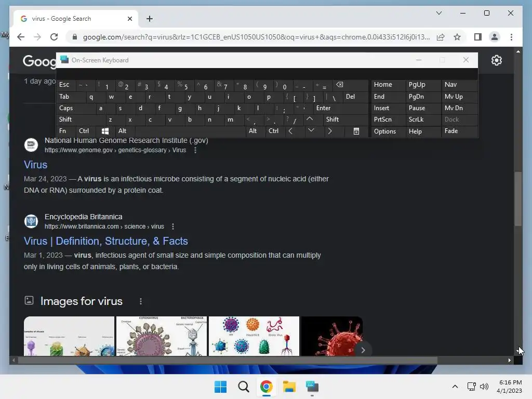Click the padlock site info icon
Viewport: 532px width, 399px height.
click(75, 37)
